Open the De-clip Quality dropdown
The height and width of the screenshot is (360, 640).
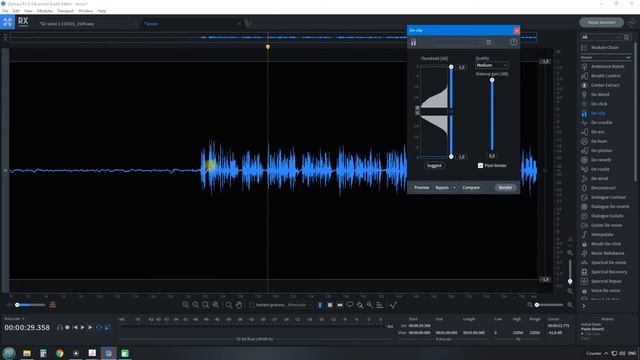491,65
